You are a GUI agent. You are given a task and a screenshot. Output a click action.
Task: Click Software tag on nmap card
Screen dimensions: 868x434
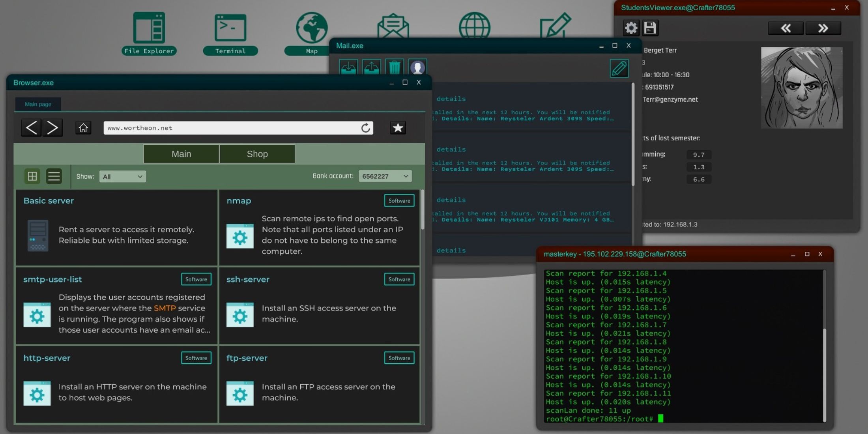point(399,200)
